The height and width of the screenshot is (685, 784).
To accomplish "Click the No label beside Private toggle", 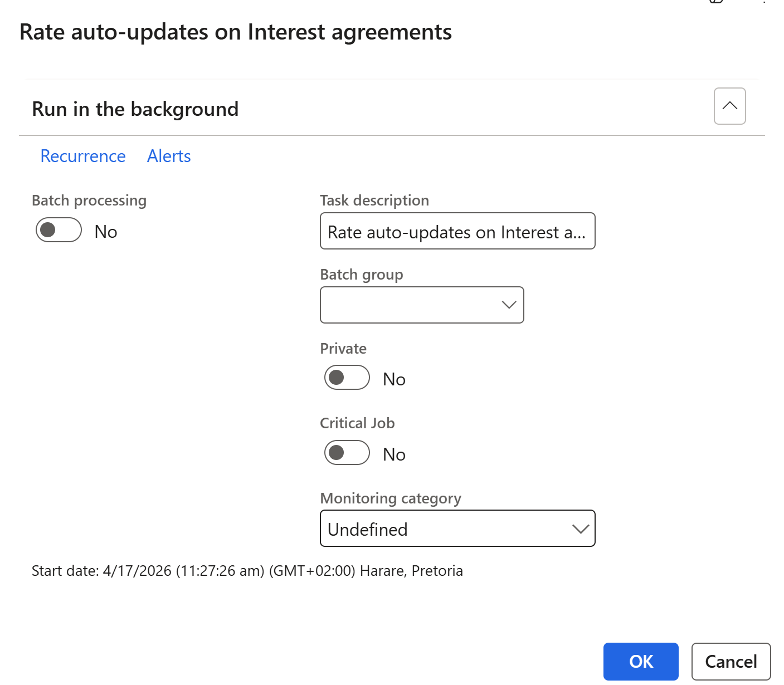I will coord(394,379).
